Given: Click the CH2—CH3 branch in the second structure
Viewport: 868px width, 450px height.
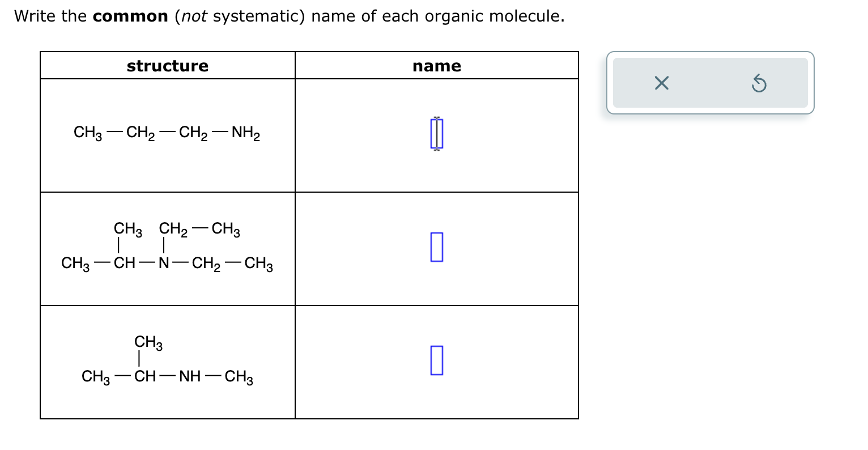Looking at the screenshot, I should [199, 228].
